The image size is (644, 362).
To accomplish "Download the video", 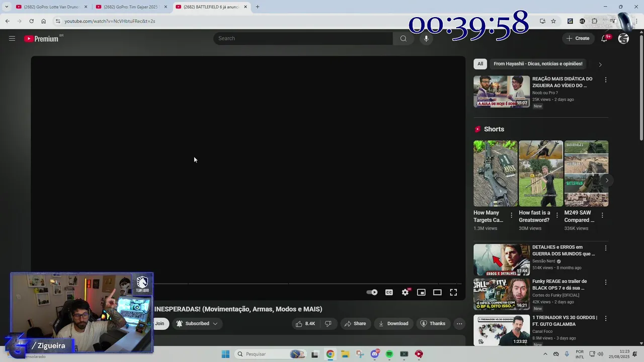I will pos(393,323).
